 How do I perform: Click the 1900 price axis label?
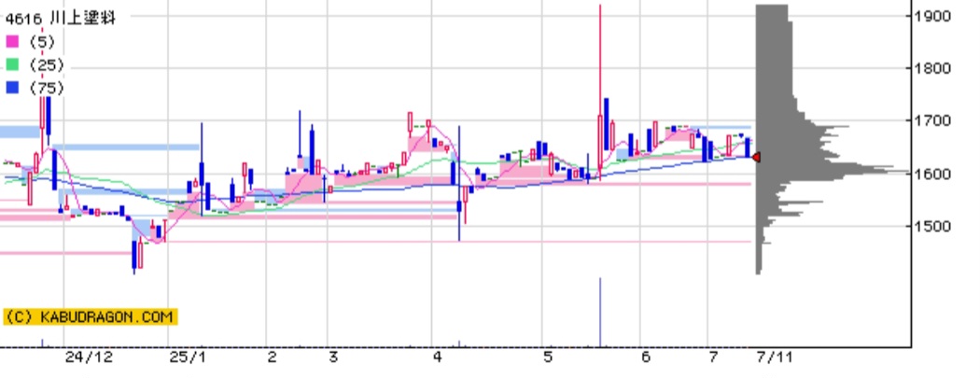point(932,16)
